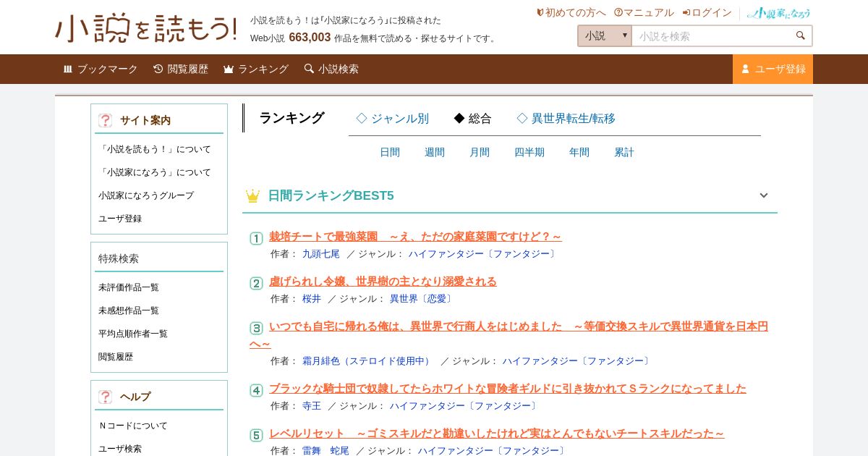Image resolution: width=868 pixels, height=456 pixels.
Task: Open sidebar 閲覧履歴 link under 特殊検索
Action: click(116, 357)
